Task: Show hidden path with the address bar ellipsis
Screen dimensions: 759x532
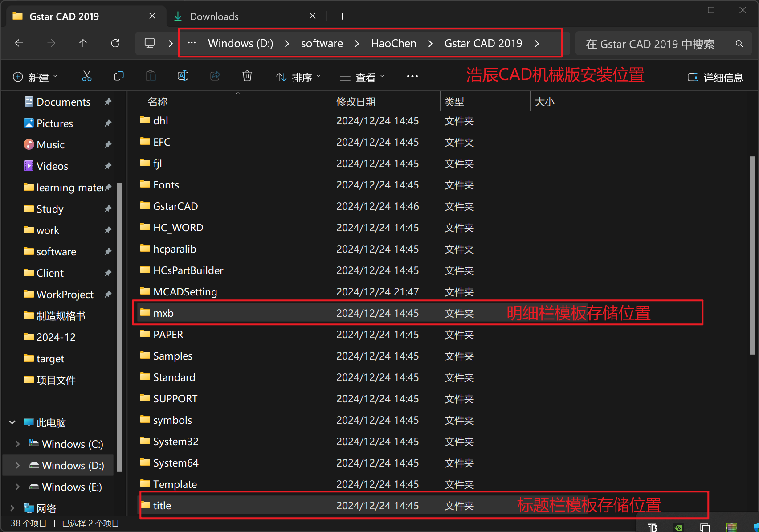Action: [192, 43]
